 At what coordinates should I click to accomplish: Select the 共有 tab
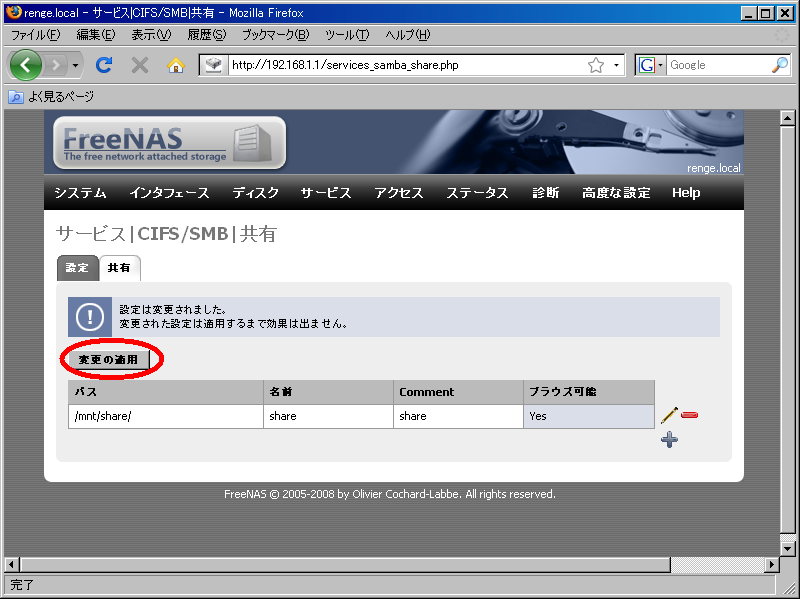[119, 268]
